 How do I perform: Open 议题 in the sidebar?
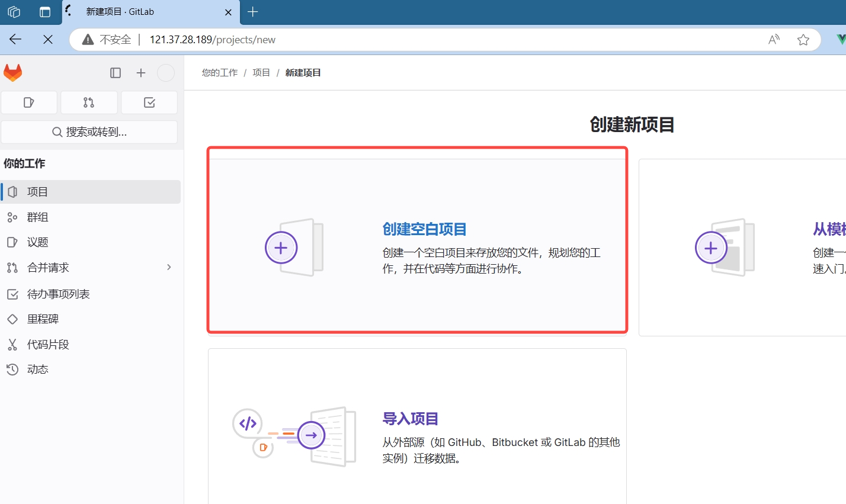point(91,242)
